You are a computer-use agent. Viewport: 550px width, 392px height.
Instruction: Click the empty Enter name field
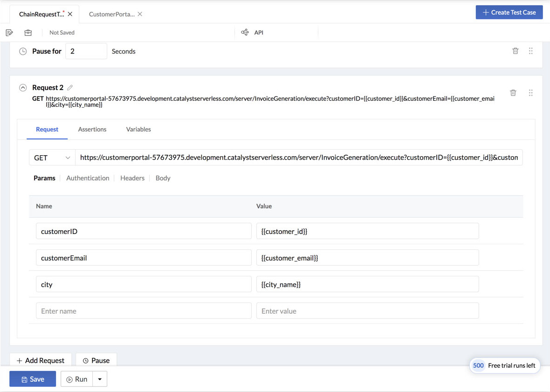pos(144,311)
